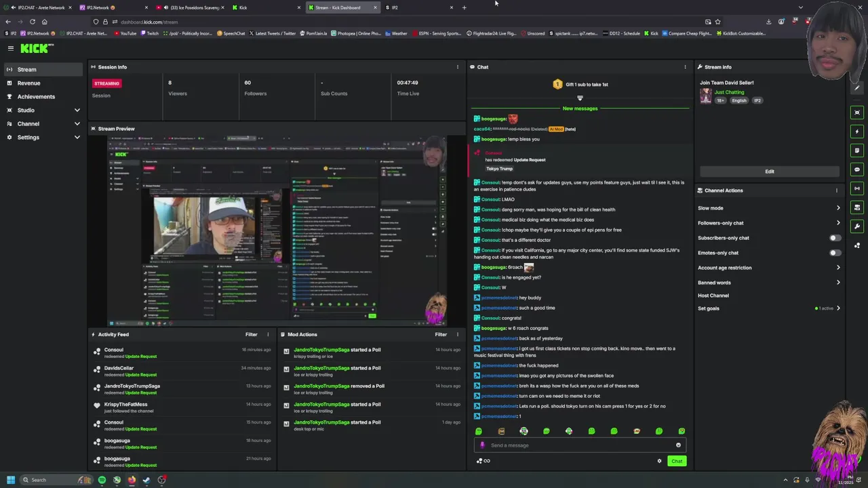The height and width of the screenshot is (488, 868).
Task: Open Achievements in the sidebar
Action: [43, 97]
